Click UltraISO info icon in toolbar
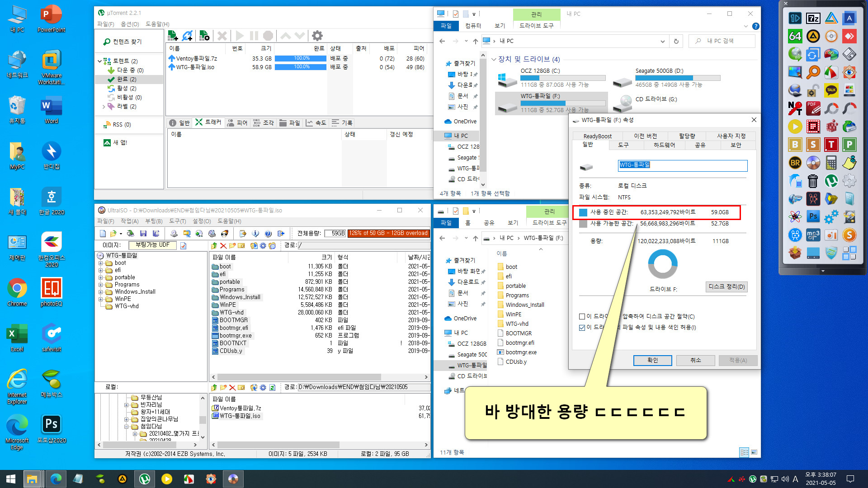The height and width of the screenshot is (488, 868). click(x=255, y=234)
